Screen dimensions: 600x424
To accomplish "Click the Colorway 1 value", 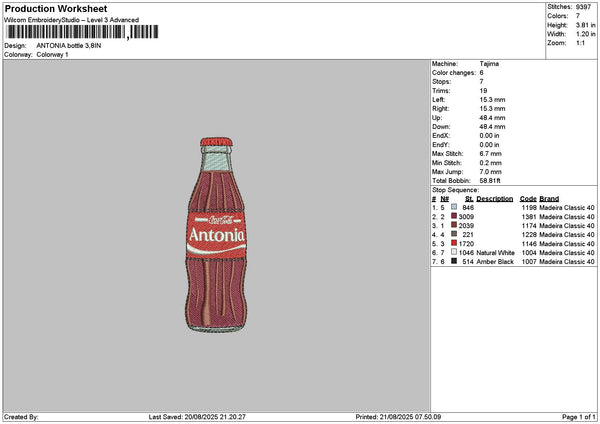I will click(52, 55).
